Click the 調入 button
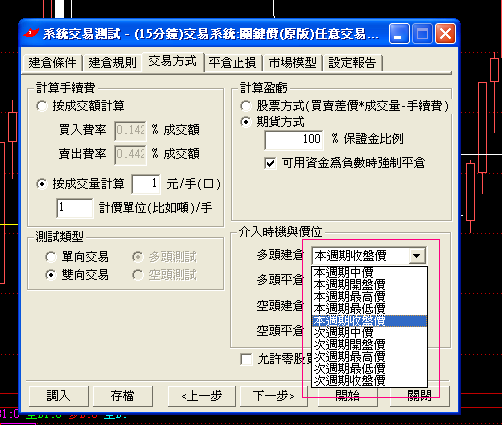This screenshot has height=425, width=502. [x=59, y=396]
